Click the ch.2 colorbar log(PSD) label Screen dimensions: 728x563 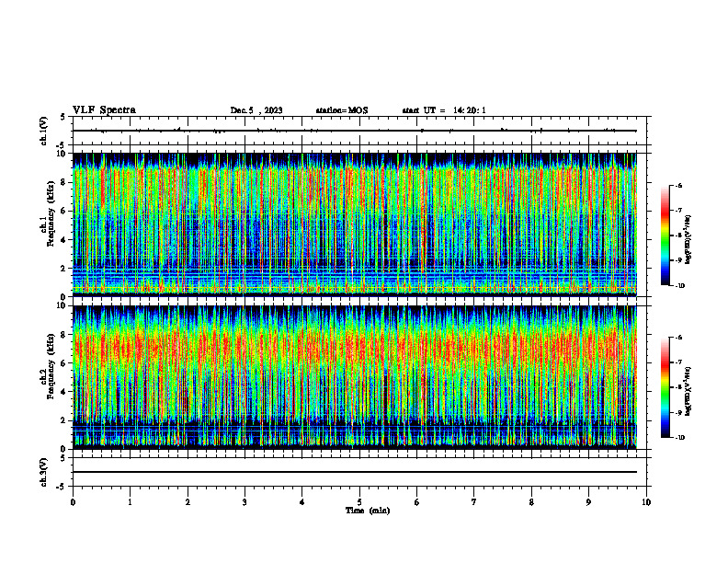pos(688,391)
